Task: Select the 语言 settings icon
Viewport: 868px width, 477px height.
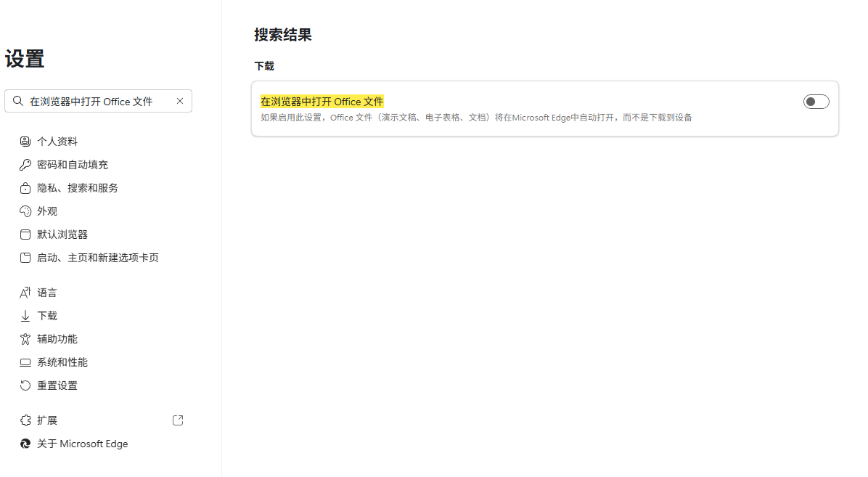Action: [x=25, y=292]
